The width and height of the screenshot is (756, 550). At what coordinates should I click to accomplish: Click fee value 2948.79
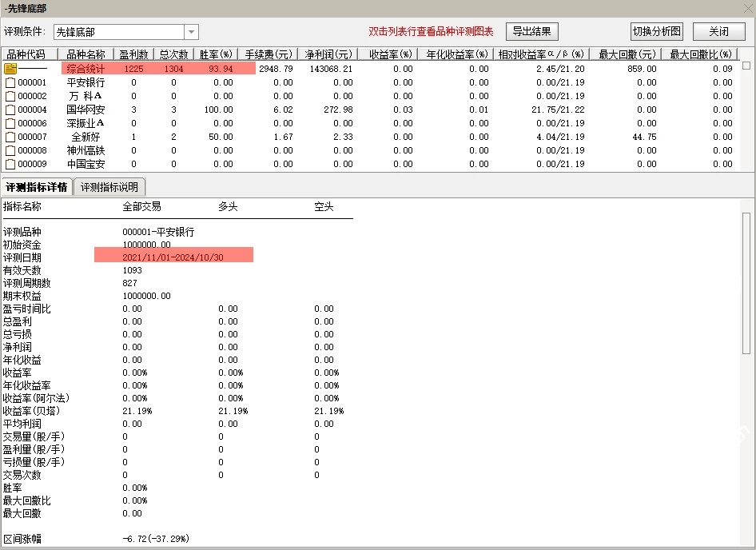276,69
